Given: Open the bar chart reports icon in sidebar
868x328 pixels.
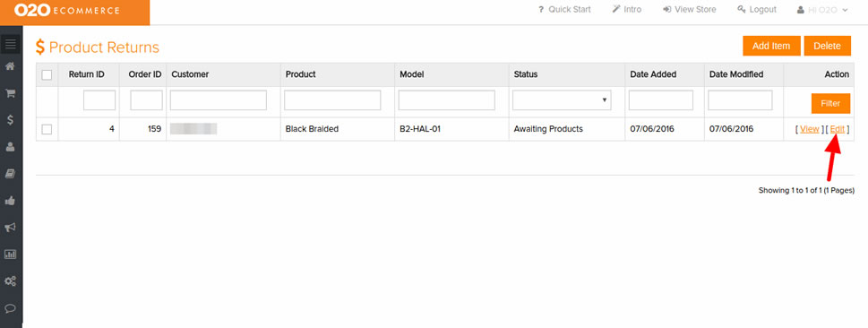Looking at the screenshot, I should coord(10,255).
